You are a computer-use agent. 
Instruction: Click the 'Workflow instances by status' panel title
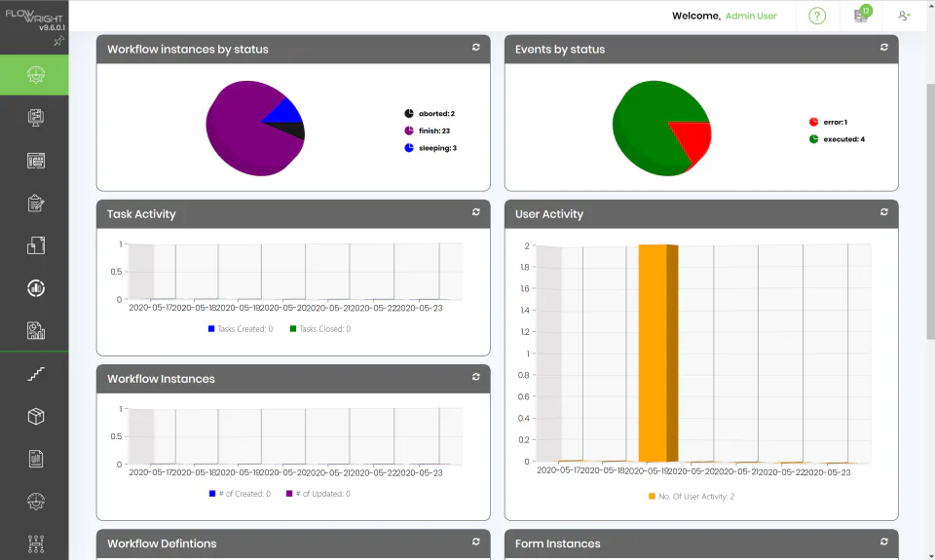[x=188, y=50]
